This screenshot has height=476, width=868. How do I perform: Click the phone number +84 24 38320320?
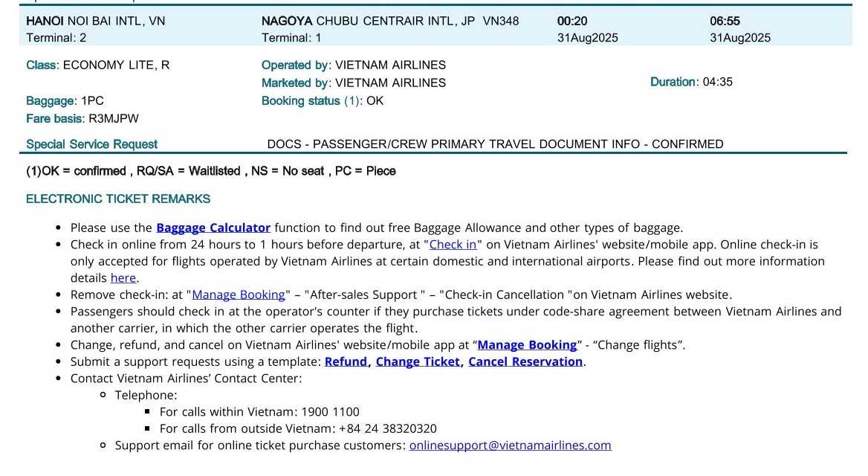387,428
